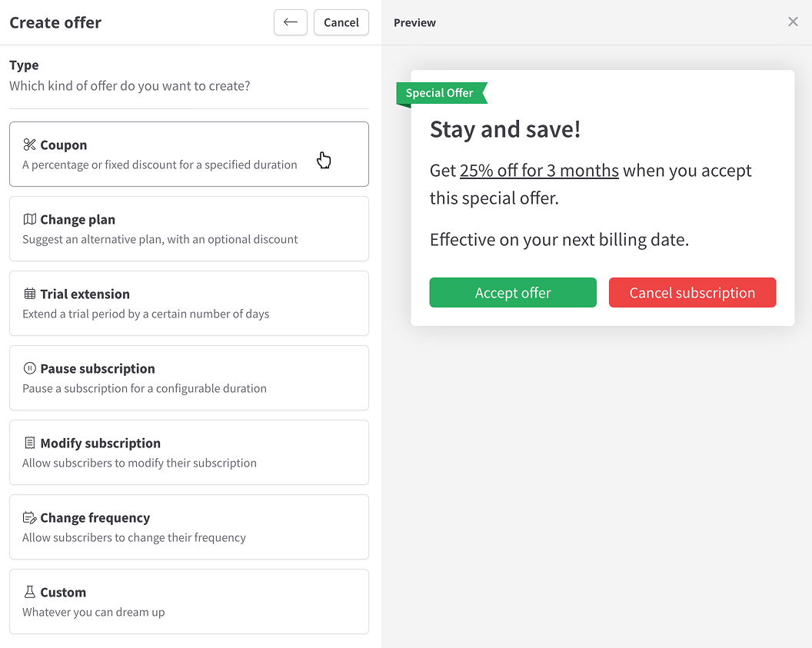
Task: Go back using the left arrow button
Action: [291, 22]
